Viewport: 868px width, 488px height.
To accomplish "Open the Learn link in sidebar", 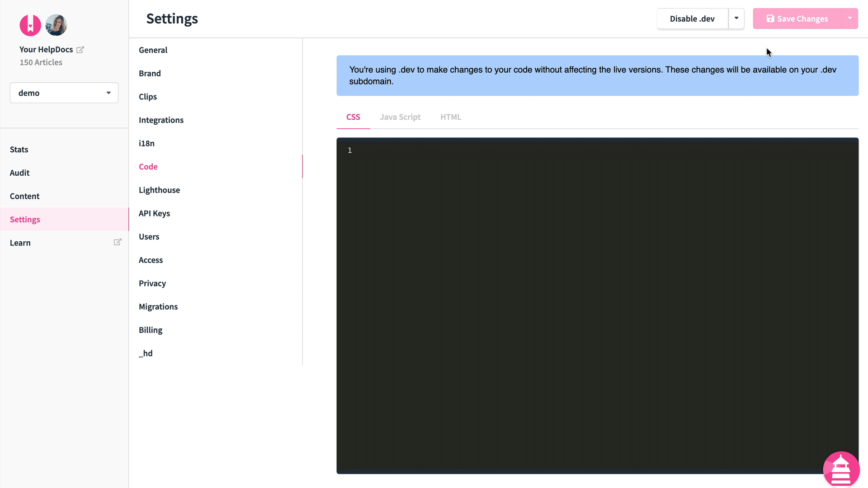I will click(20, 243).
